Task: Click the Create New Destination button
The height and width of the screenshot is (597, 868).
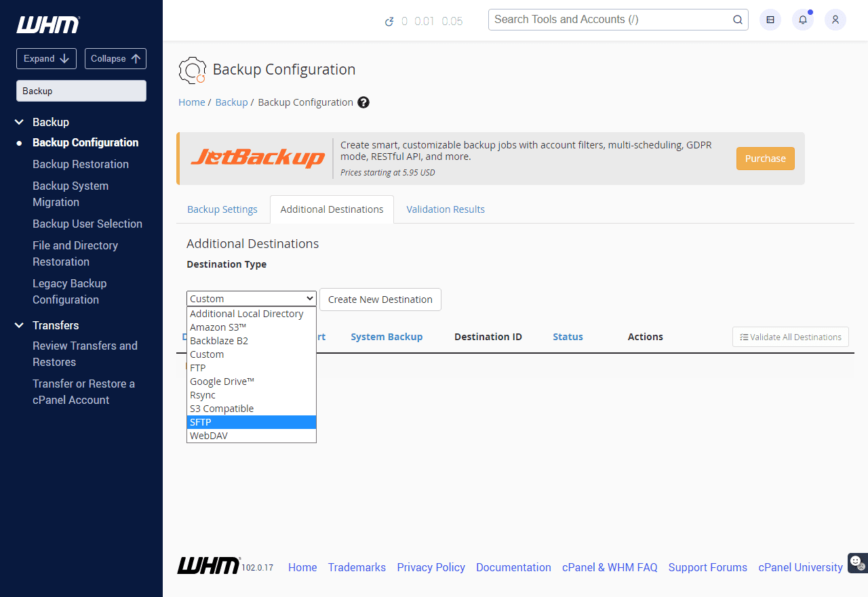Action: (x=380, y=300)
